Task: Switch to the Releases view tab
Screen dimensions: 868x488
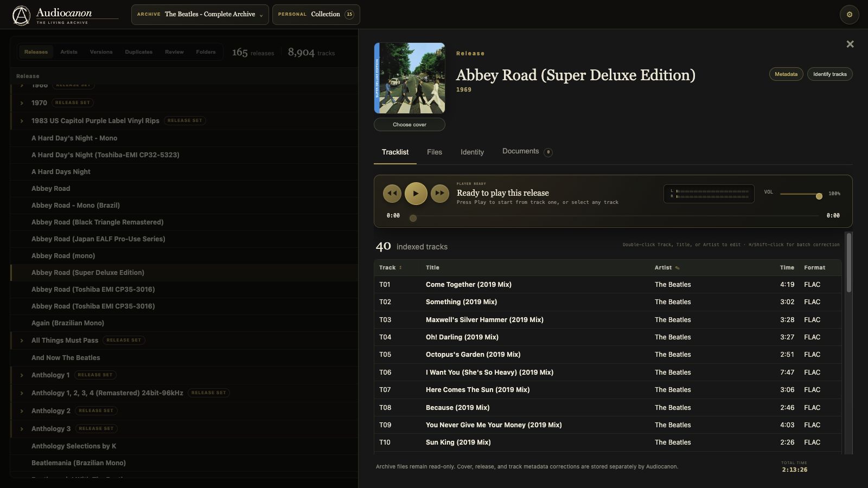Action: [x=36, y=52]
